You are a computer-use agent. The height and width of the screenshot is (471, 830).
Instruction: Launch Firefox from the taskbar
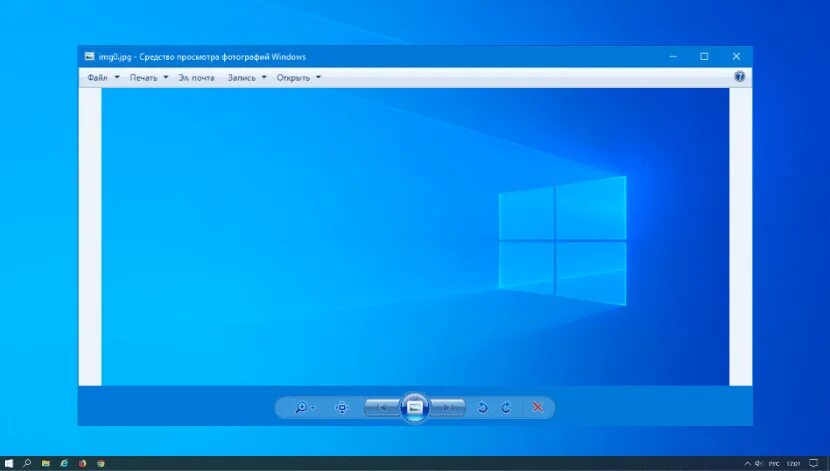[x=82, y=464]
